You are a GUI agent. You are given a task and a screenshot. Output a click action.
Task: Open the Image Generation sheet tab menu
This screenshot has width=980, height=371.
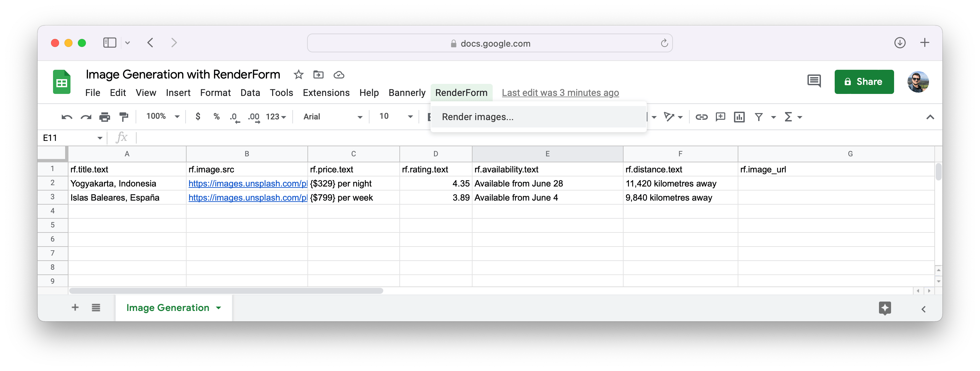pos(219,308)
